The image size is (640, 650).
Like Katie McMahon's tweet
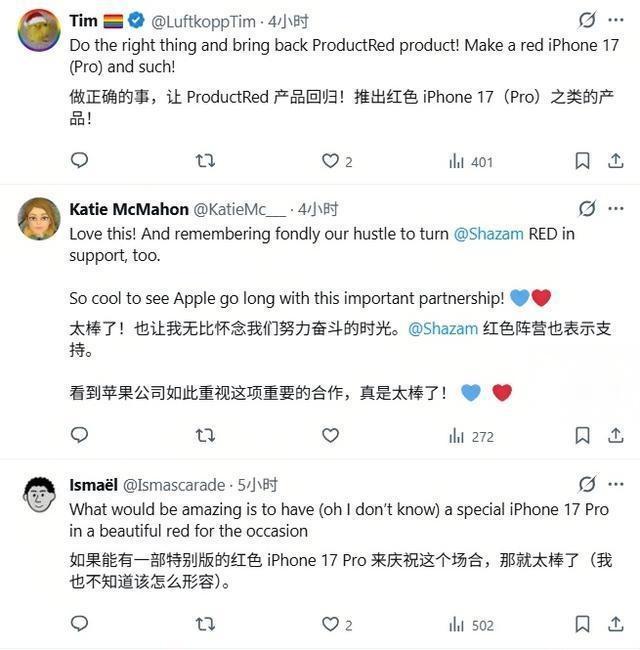coord(330,435)
